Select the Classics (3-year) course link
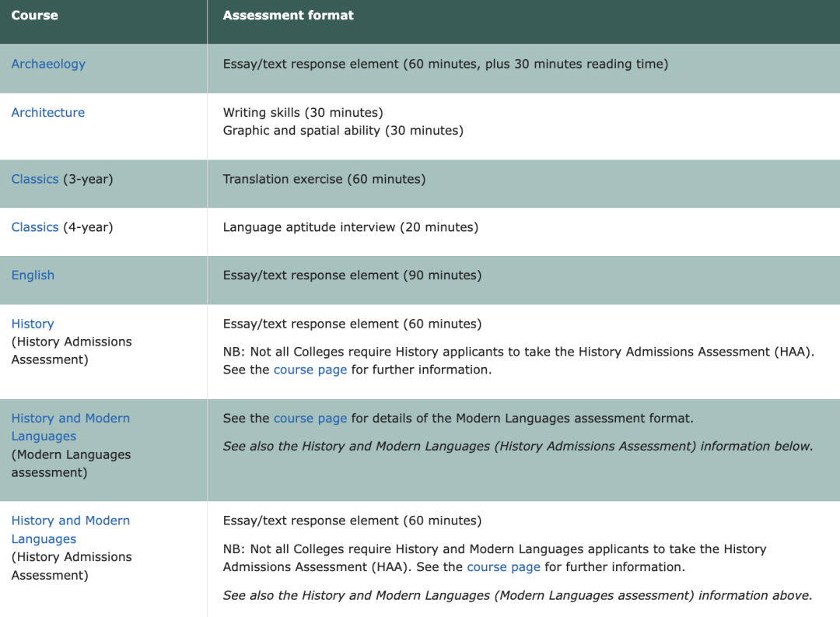Screen dimensions: 840x617 coord(35,178)
